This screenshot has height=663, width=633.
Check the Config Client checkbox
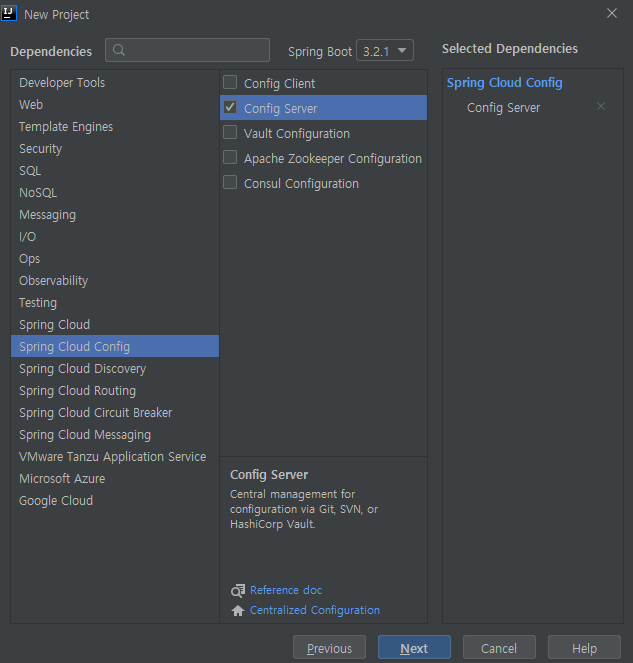click(x=230, y=82)
